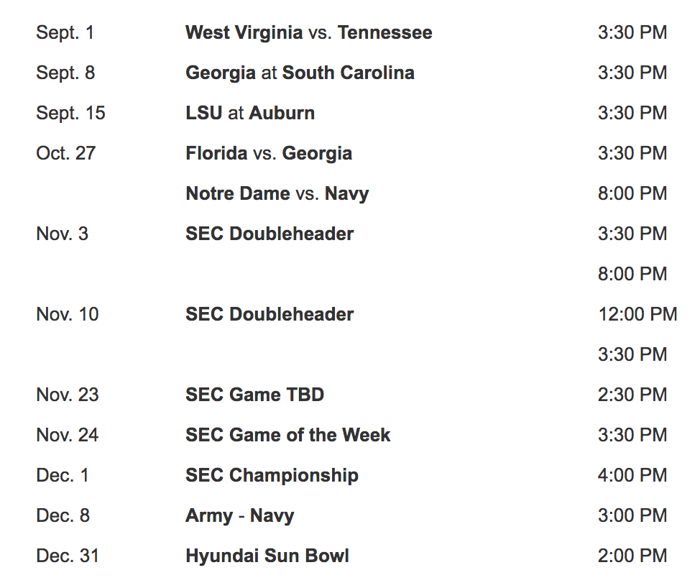The width and height of the screenshot is (700, 588).
Task: Select the Dec. 31 date
Action: pos(68,556)
